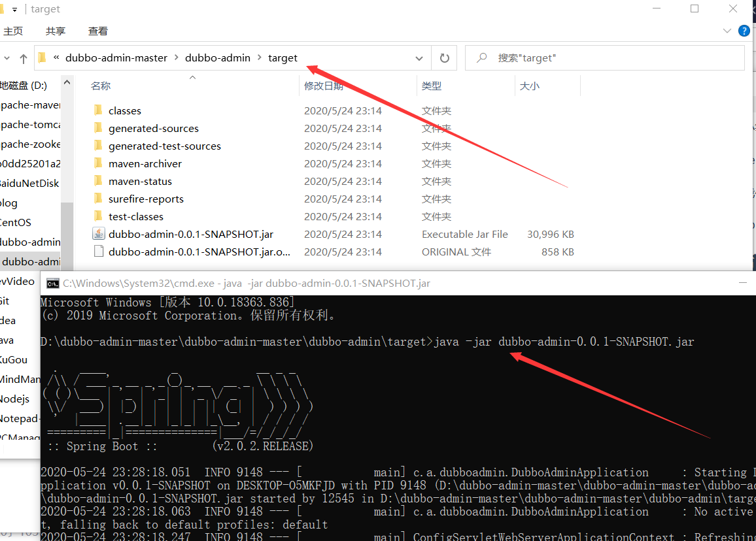The width and height of the screenshot is (756, 541).
Task: Select the surefire-reports folder icon
Action: coord(98,199)
